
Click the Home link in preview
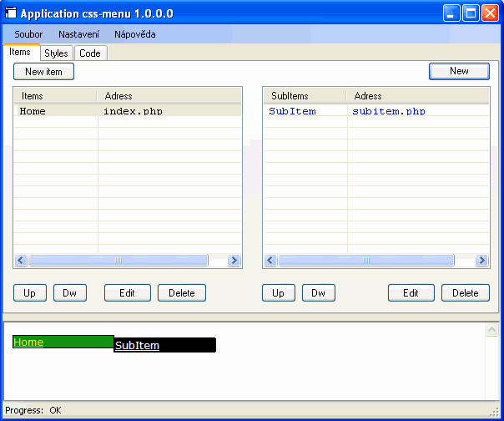click(x=28, y=342)
